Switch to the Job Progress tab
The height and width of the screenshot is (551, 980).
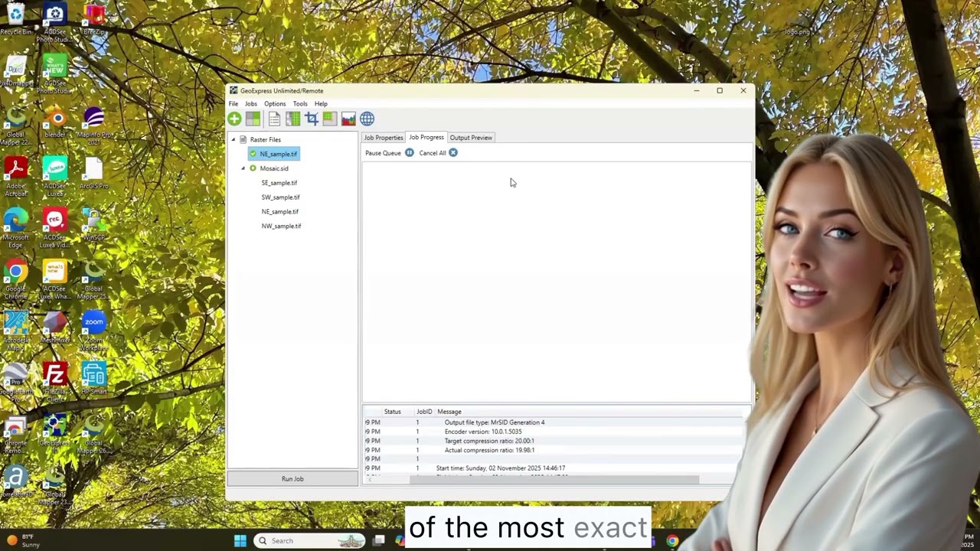coord(426,138)
